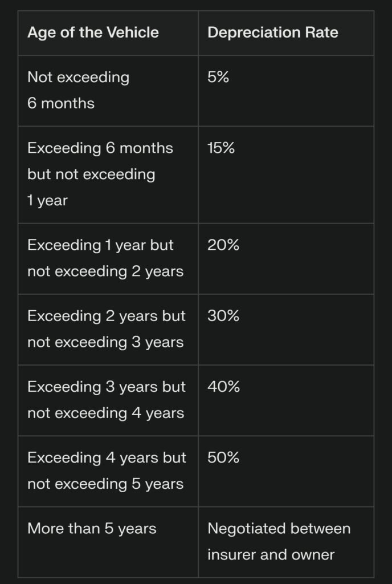
Task: Click the 'not exceeding 5 years' text line
Action: tap(105, 484)
